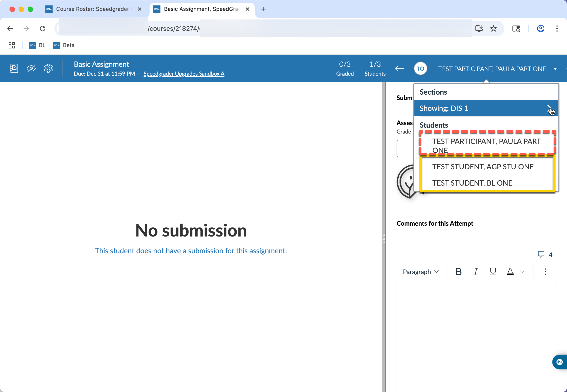Toggle italic text formatting
Viewport: 567px width, 392px height.
coord(475,272)
